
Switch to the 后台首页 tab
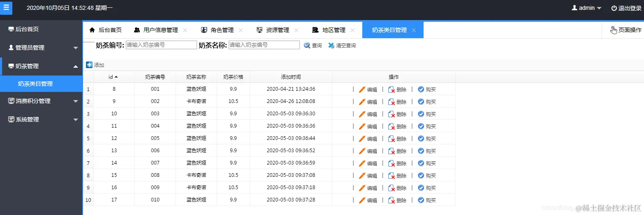[x=106, y=30]
